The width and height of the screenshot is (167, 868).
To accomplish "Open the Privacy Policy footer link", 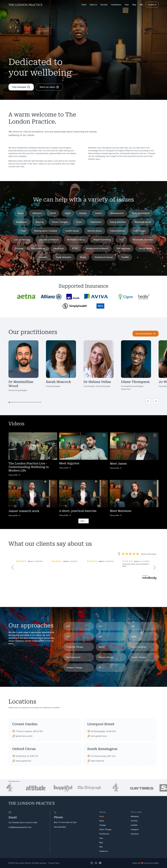I will tap(54, 863).
